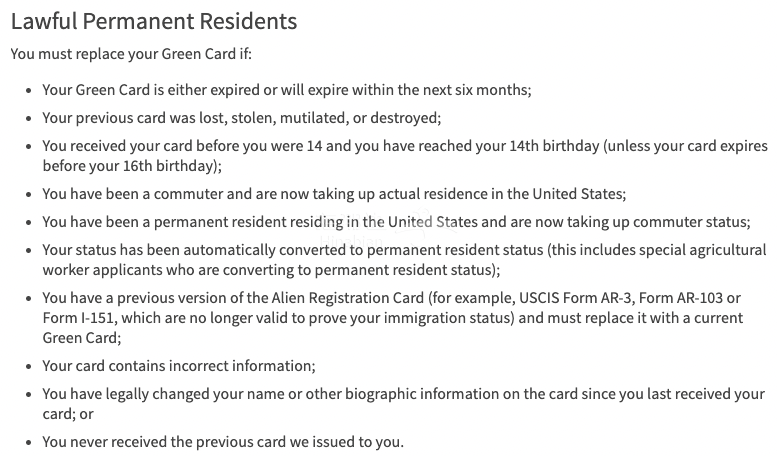777x456 pixels.
Task: Click the 'You must replace your Green Card if' line
Action: (x=138, y=54)
